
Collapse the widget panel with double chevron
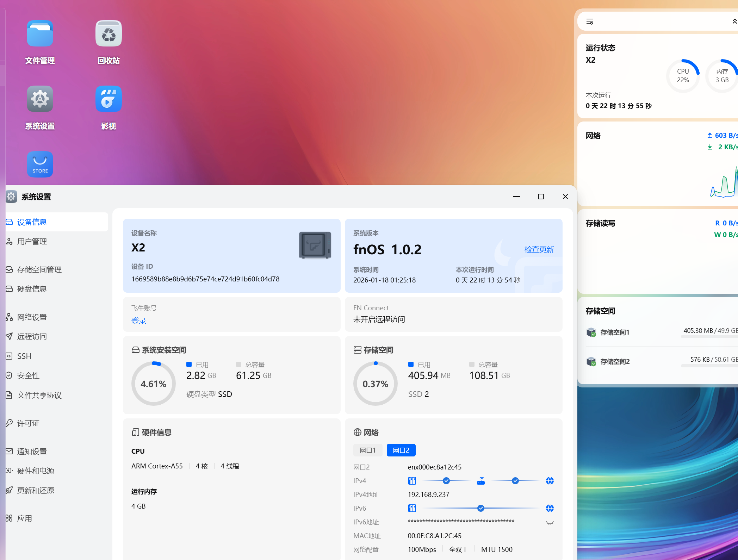[x=734, y=21]
